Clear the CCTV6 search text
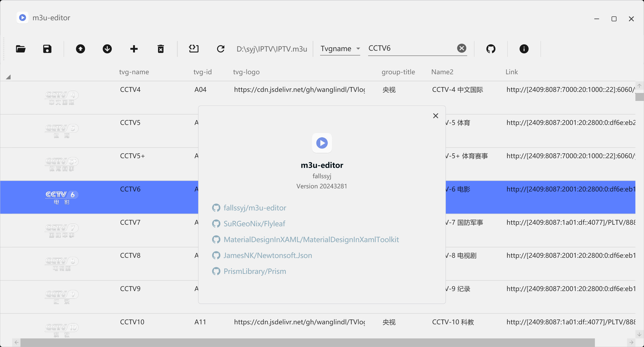This screenshot has width=644, height=347. [461, 48]
